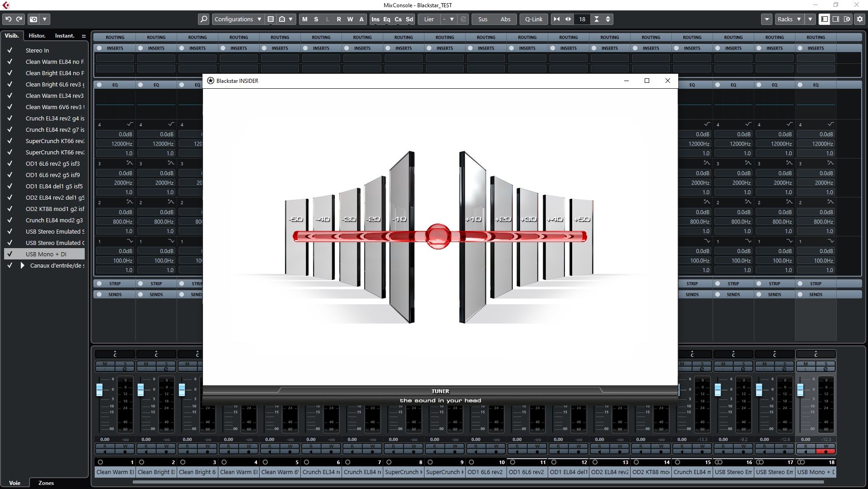Screen dimensions: 868x489
Task: Toggle the right zone panel icon
Action: (x=836, y=19)
